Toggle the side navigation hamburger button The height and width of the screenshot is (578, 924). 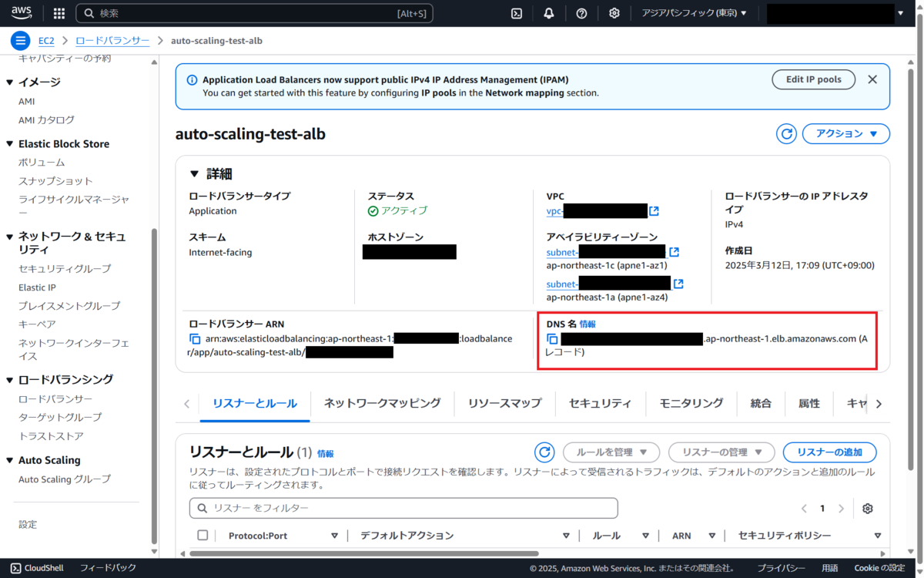(21, 41)
